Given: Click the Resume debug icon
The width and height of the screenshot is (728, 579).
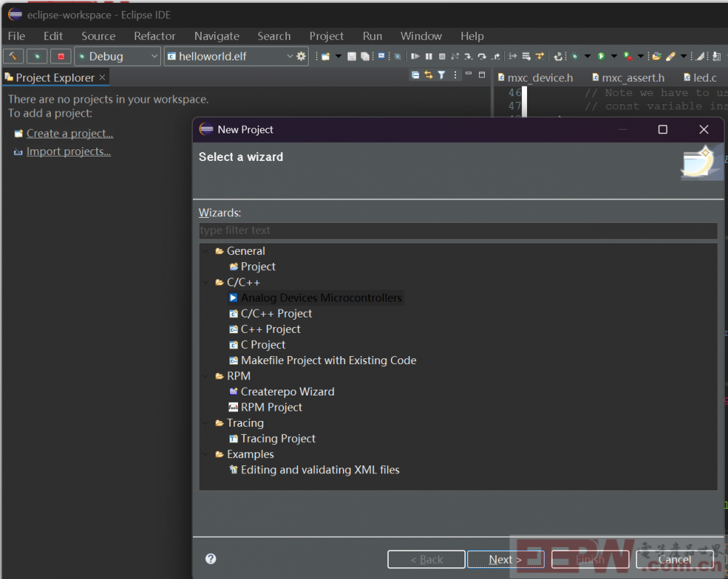Looking at the screenshot, I should 416,56.
